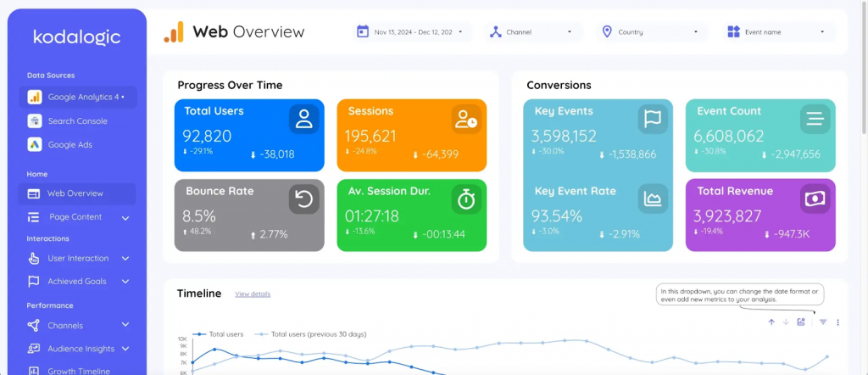868x375 pixels.
Task: Open the Event name filter dropdown
Action: click(x=776, y=32)
